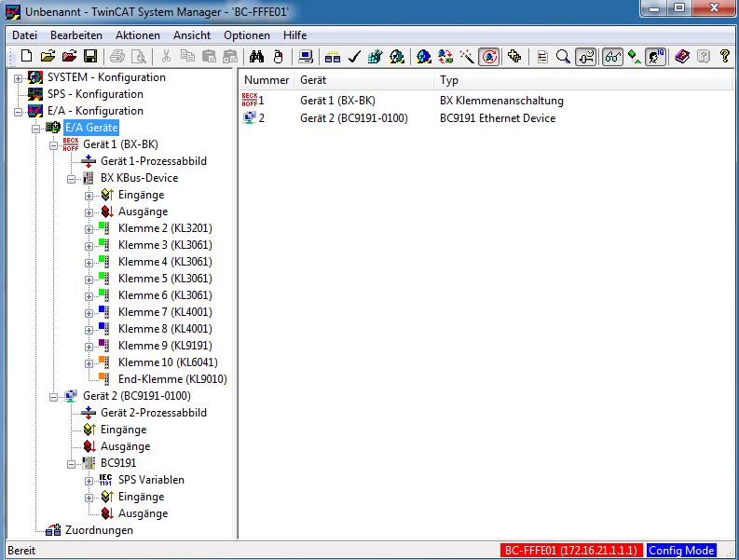Select Zuordnungen tree item

click(x=99, y=530)
